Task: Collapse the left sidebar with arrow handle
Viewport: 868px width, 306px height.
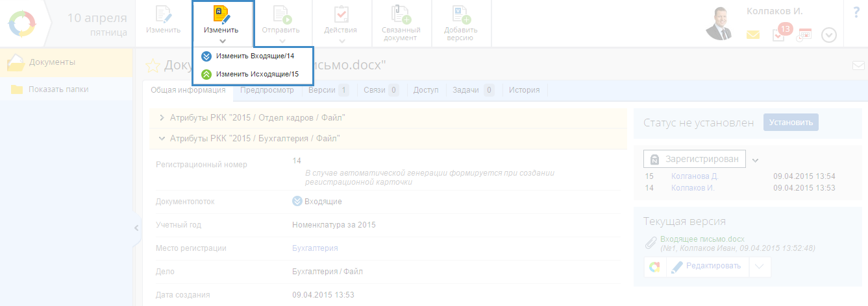Action: (136, 228)
